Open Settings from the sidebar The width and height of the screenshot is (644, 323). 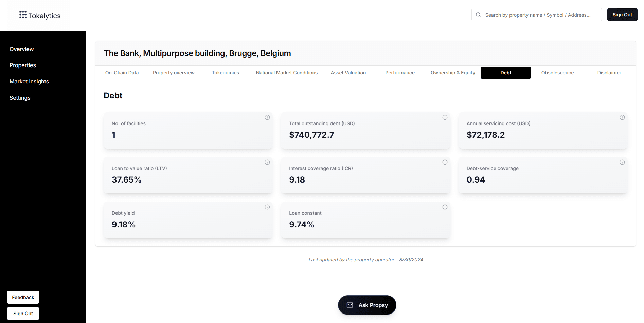[x=20, y=98]
